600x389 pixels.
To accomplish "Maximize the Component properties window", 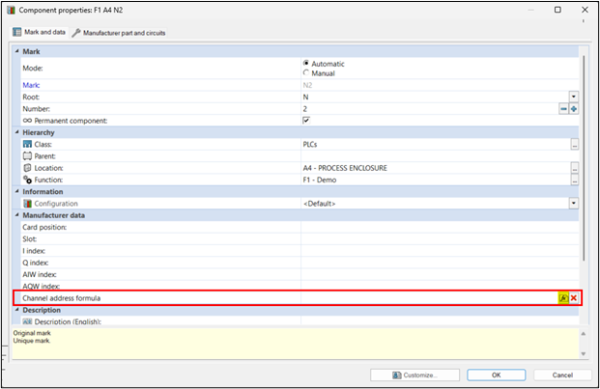I will (x=558, y=10).
